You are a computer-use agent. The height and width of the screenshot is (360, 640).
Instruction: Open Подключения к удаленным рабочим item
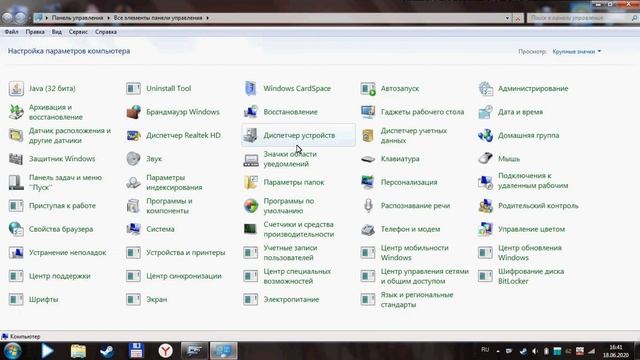click(x=533, y=180)
